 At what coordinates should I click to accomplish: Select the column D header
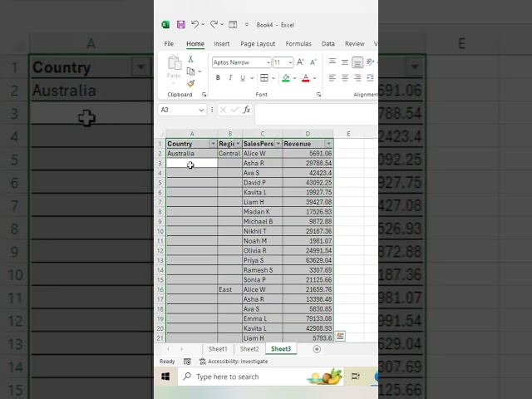point(308,134)
